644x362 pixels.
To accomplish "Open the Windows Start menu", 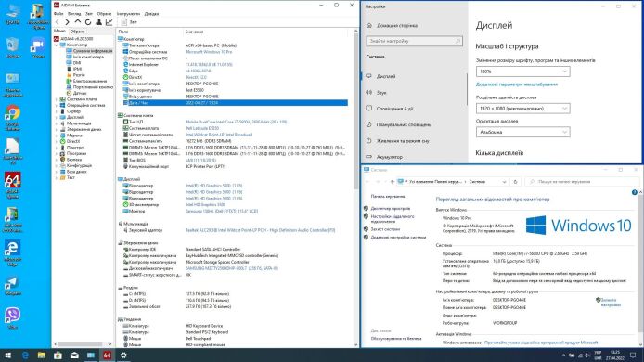I will (7, 356).
